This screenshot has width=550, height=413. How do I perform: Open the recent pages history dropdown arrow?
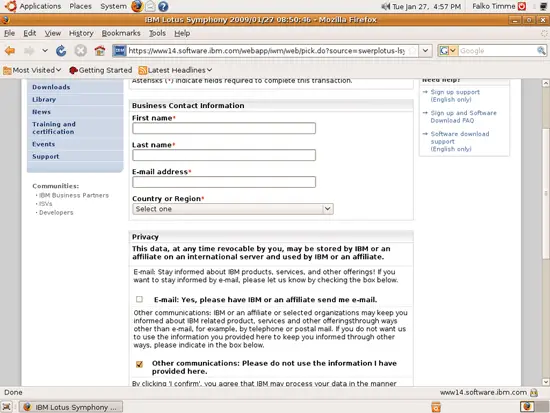[x=45, y=51]
